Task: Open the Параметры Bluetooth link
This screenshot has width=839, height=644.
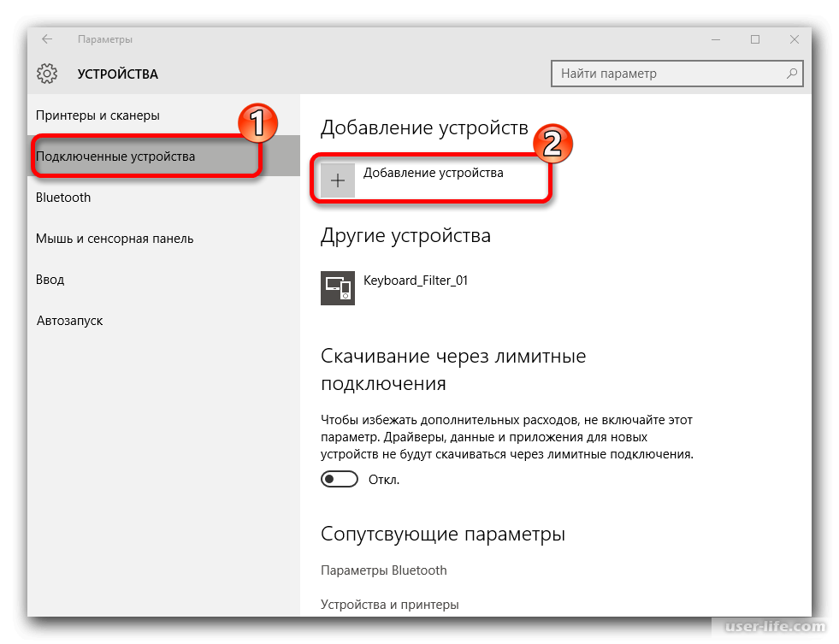Action: 384,570
